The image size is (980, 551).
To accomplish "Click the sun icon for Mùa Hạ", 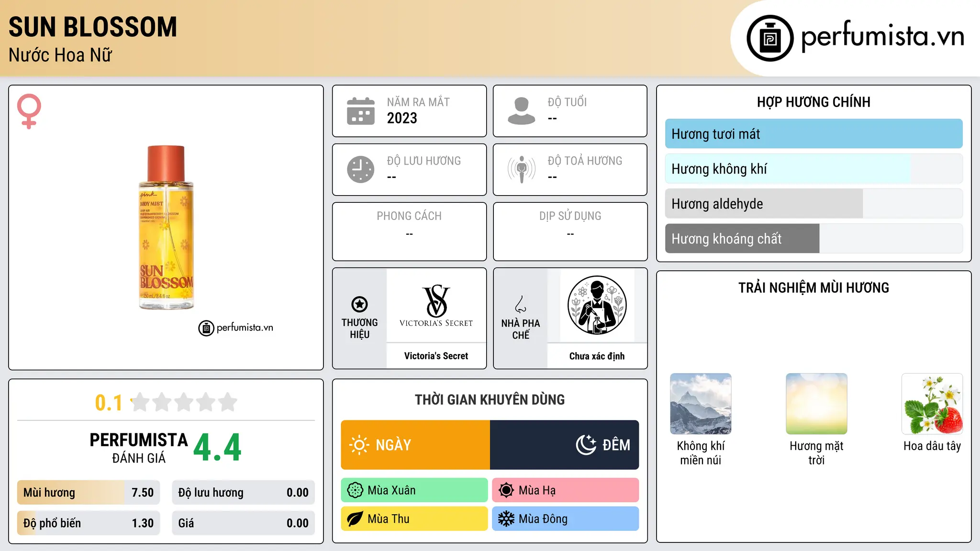I will 506,490.
